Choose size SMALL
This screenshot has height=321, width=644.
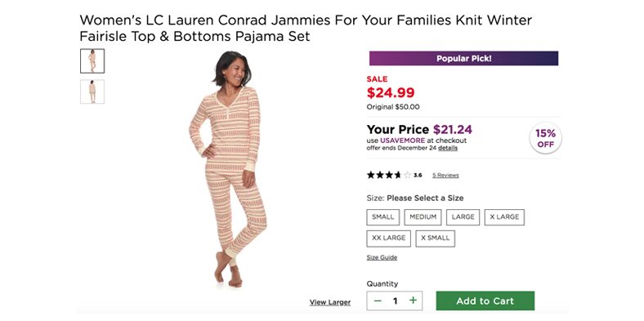click(x=382, y=217)
